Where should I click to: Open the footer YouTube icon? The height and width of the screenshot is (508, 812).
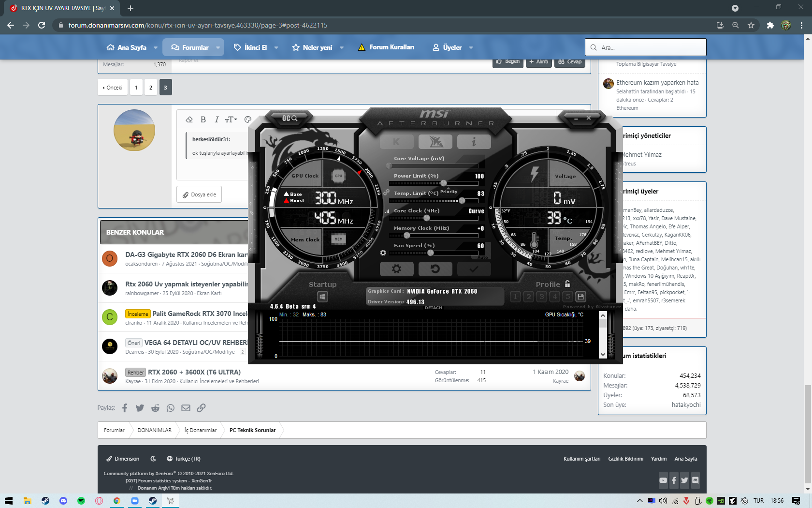(663, 480)
